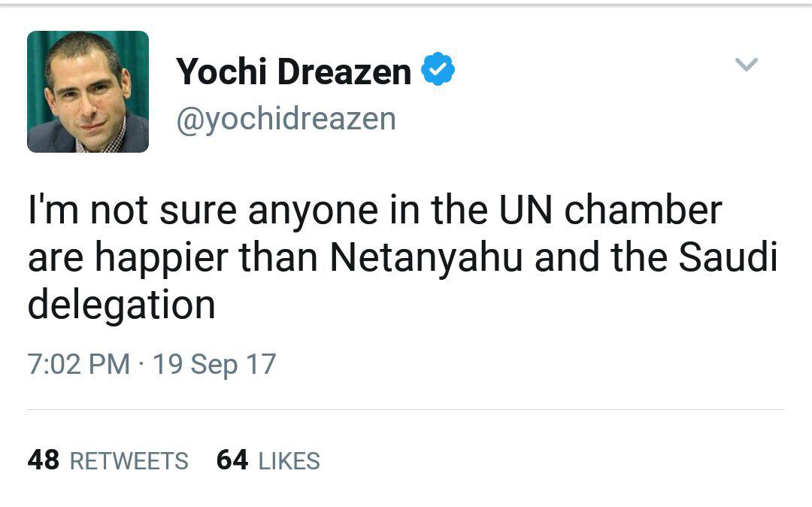Click the divider line below the timestamp
This screenshot has width=812, height=507.
[406, 410]
